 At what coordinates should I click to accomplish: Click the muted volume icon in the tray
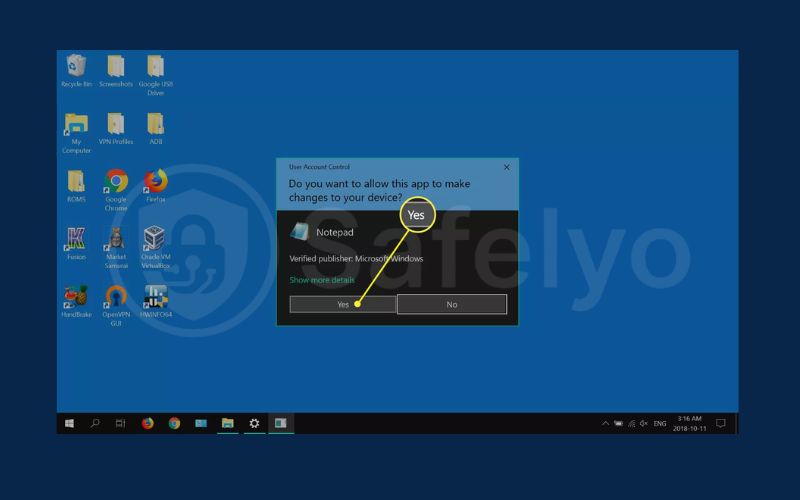point(644,423)
